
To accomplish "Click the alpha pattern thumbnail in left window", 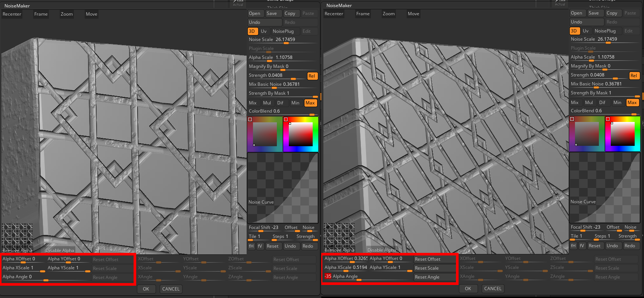I will [17, 236].
